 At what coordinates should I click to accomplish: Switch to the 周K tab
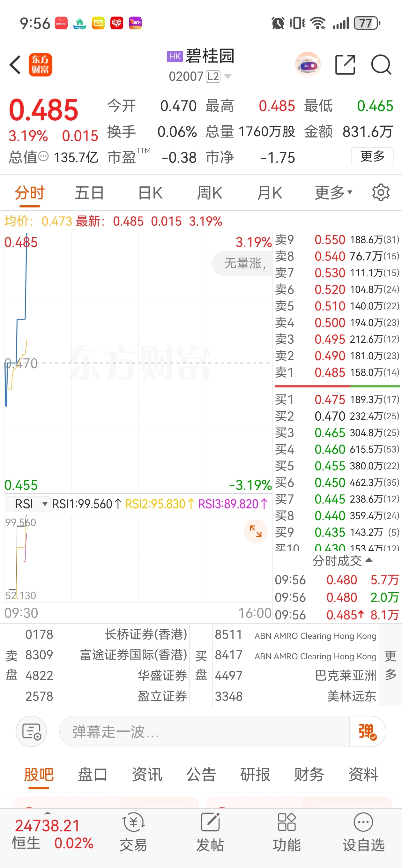coord(209,193)
